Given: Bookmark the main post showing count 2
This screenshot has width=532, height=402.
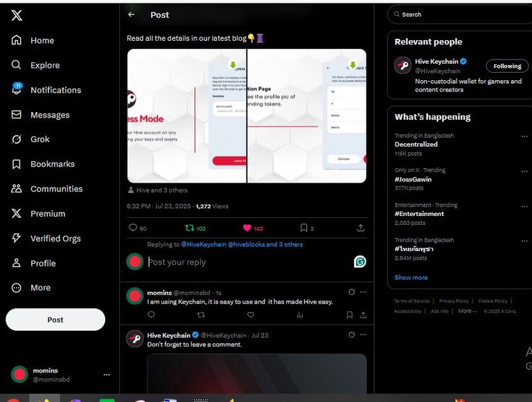Looking at the screenshot, I should pos(303,228).
